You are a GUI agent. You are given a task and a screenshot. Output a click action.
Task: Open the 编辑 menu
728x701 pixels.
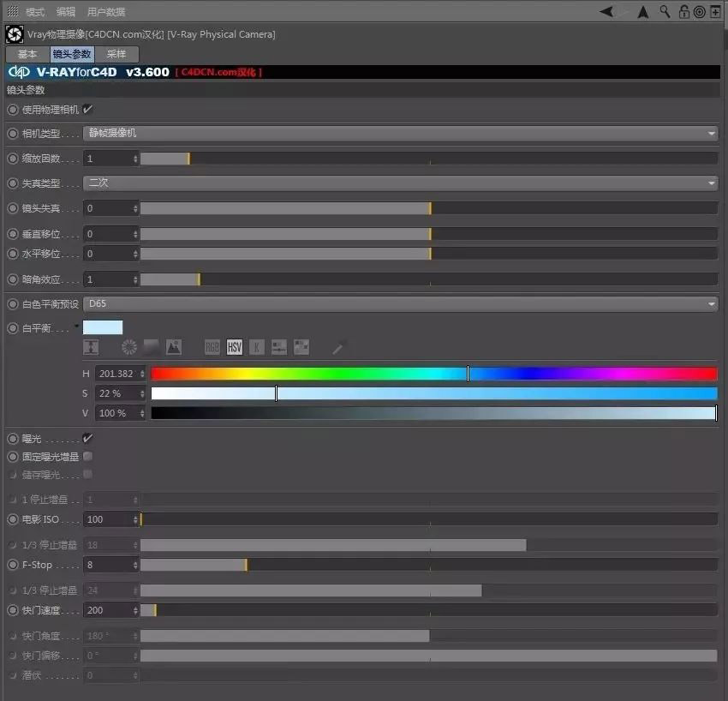pyautogui.click(x=66, y=12)
